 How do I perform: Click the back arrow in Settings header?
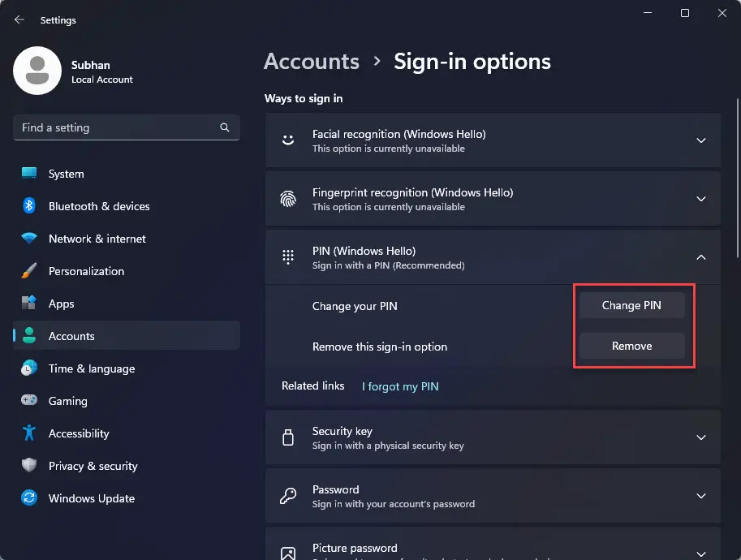pos(19,19)
